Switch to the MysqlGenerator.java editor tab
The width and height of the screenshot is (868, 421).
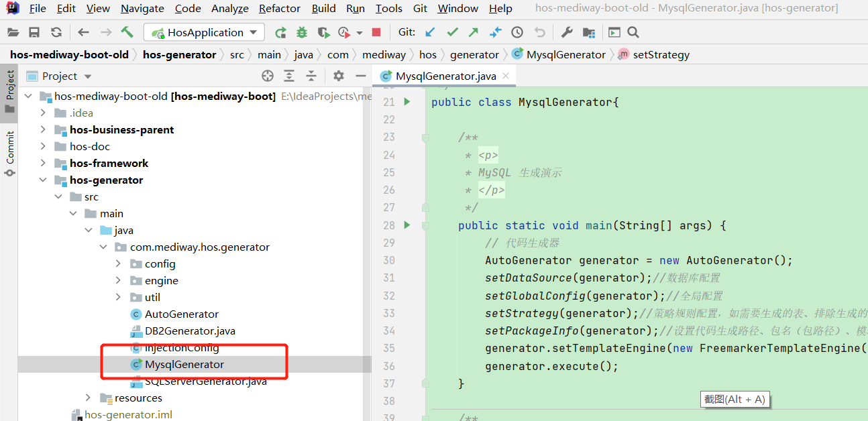coord(445,76)
